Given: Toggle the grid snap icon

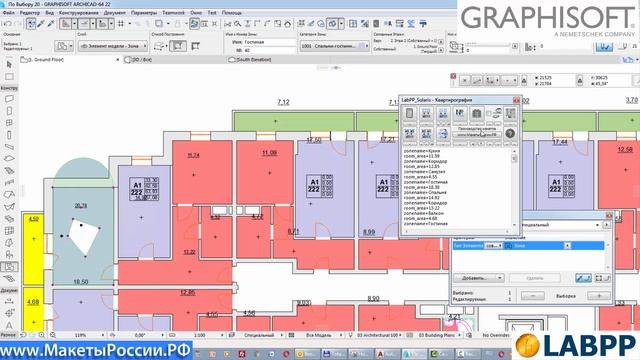Looking at the screenshot, I should (x=121, y=24).
